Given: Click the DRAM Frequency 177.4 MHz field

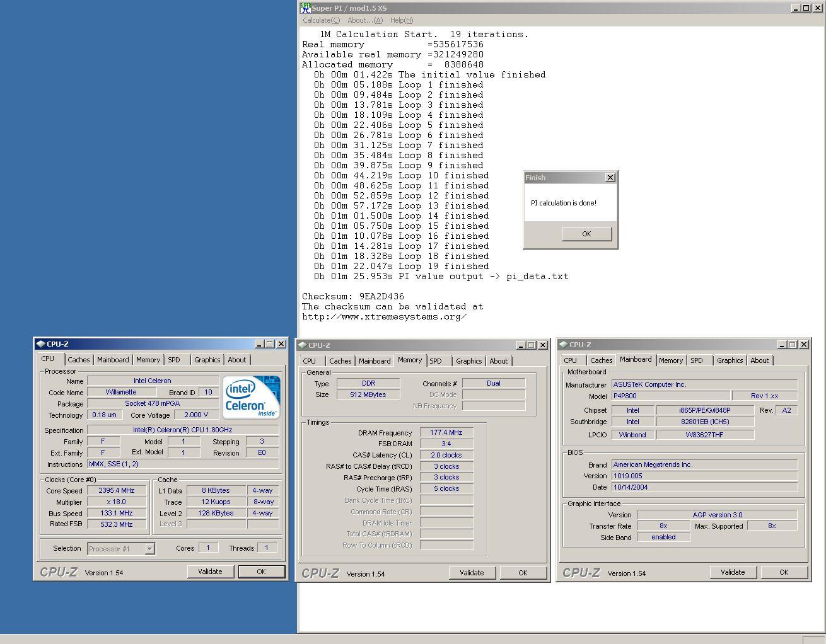Looking at the screenshot, I should [446, 432].
